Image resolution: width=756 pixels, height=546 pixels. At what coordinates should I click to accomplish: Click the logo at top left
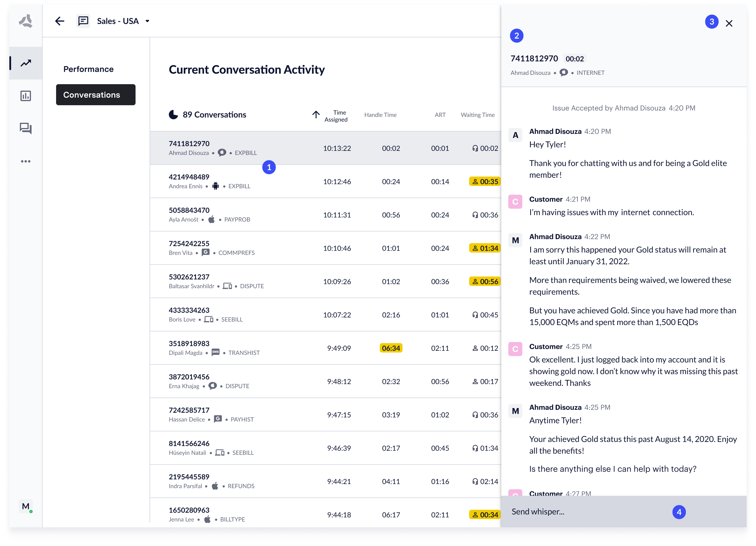click(26, 21)
